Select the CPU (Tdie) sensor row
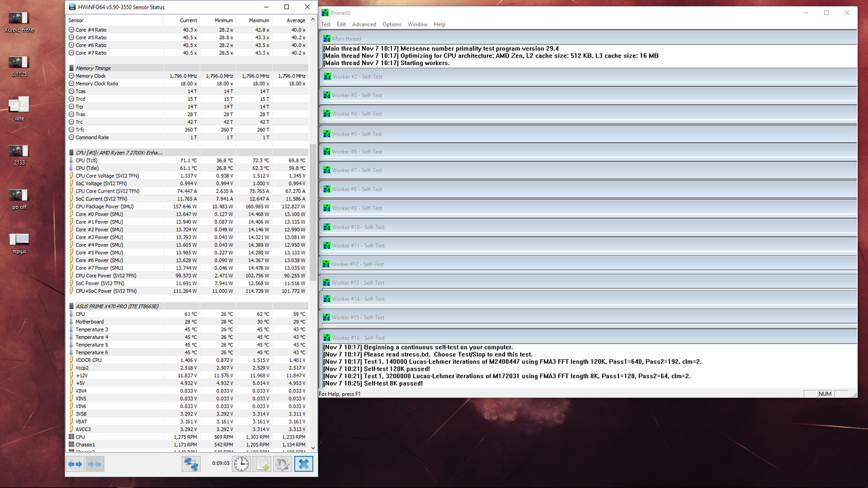Image resolution: width=868 pixels, height=488 pixels. click(x=187, y=168)
